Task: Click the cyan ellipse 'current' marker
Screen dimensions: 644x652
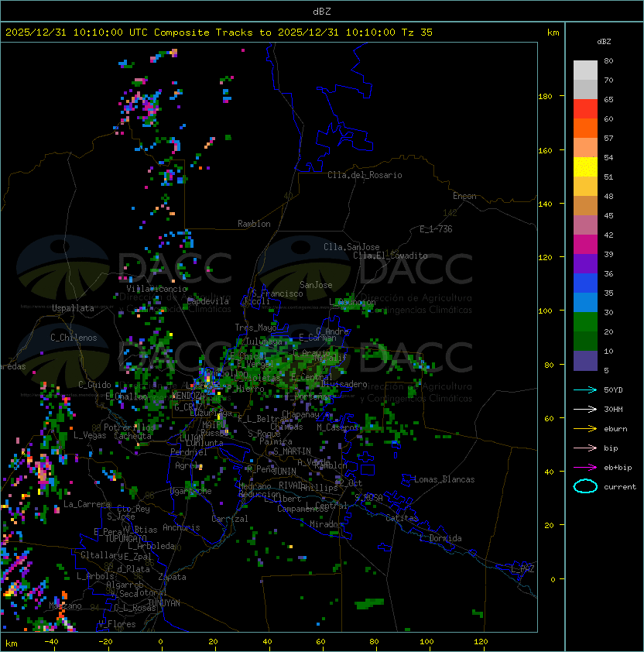Action: [585, 486]
